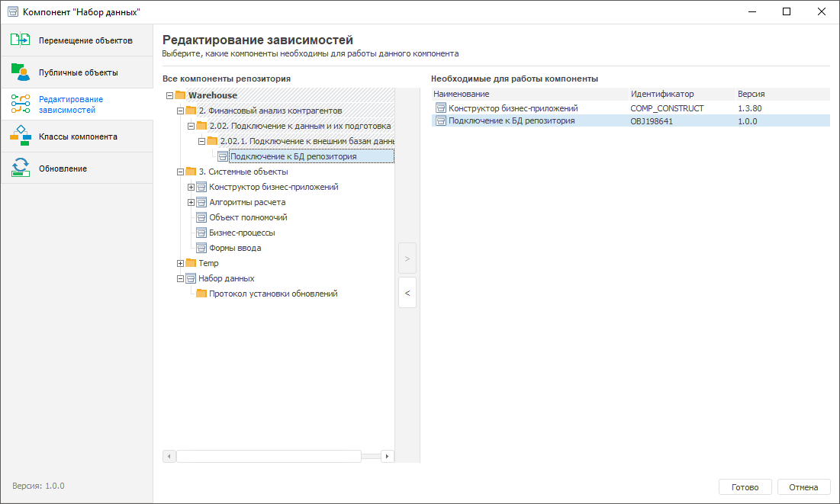The width and height of the screenshot is (840, 504).
Task: Collapse the Warehouse root node
Action: tap(169, 95)
